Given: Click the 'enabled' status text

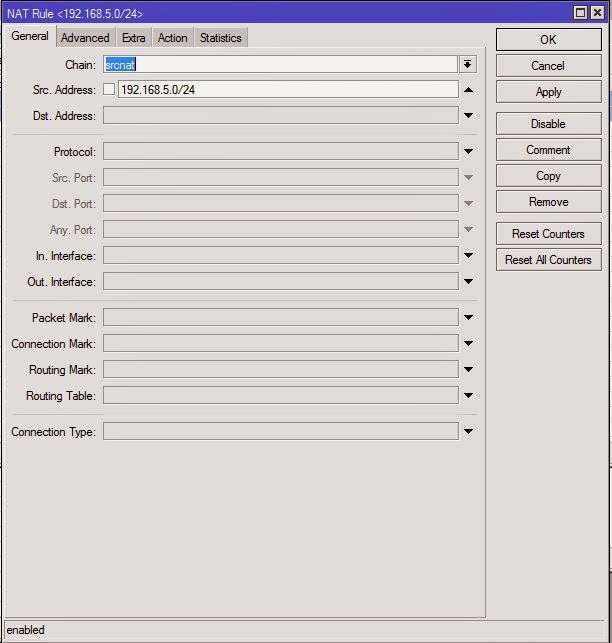Looking at the screenshot, I should point(25,630).
